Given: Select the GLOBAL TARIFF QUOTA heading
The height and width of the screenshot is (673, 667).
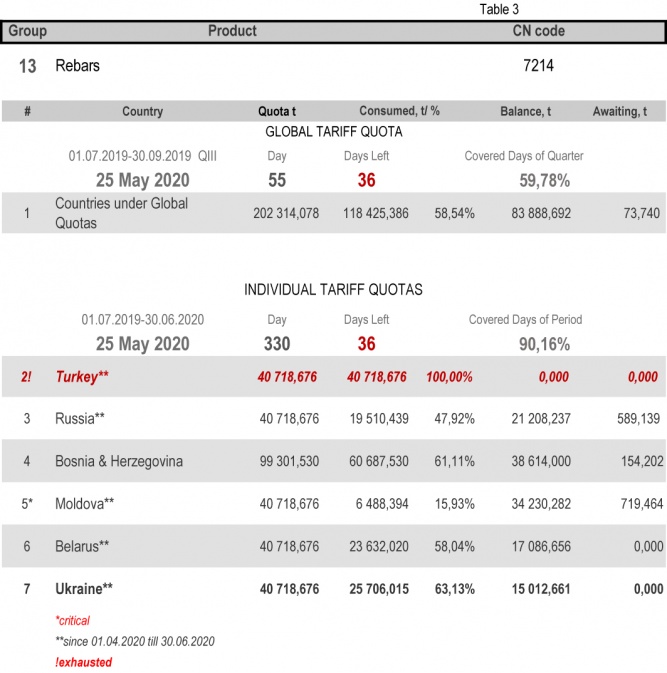Looking at the screenshot, I should tap(333, 131).
